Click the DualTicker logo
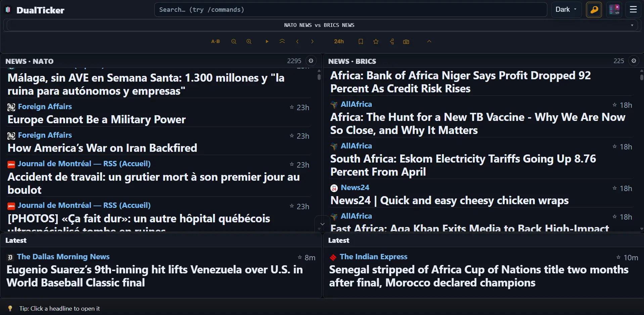This screenshot has width=644, height=315. pos(35,10)
